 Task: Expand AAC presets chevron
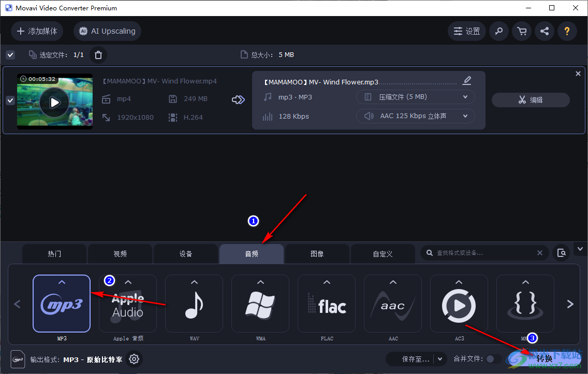pyautogui.click(x=393, y=282)
